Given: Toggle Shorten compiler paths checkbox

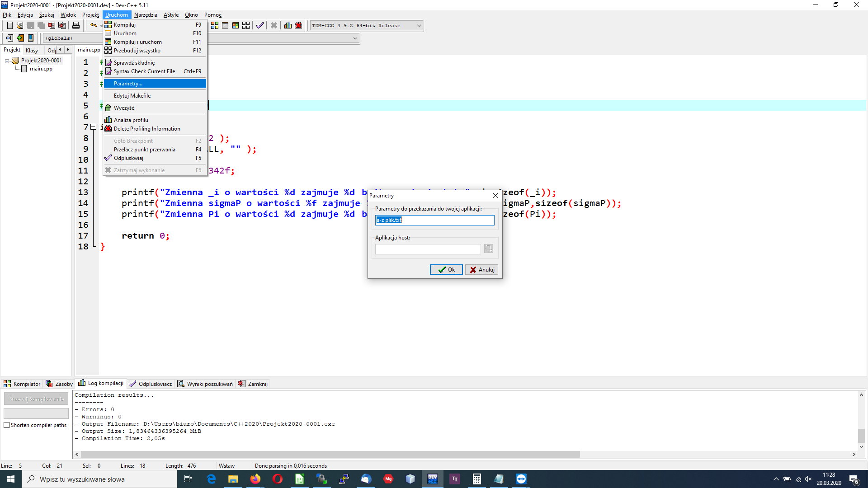Looking at the screenshot, I should 7,425.
